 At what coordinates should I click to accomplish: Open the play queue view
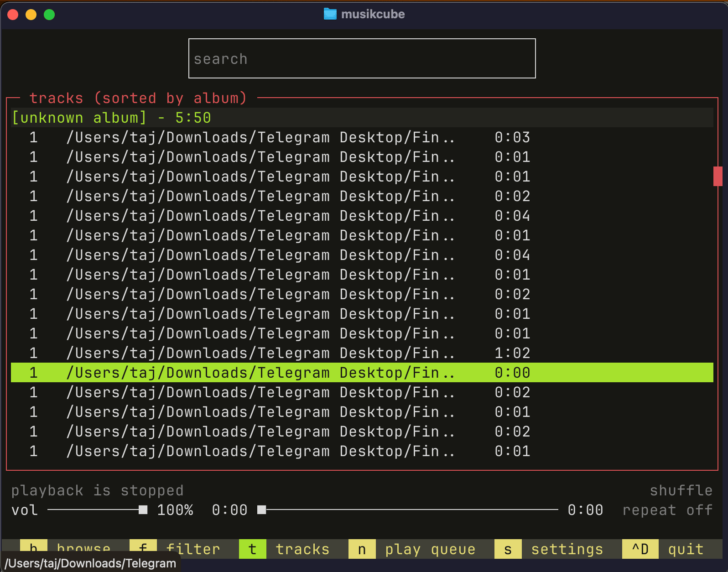point(430,549)
